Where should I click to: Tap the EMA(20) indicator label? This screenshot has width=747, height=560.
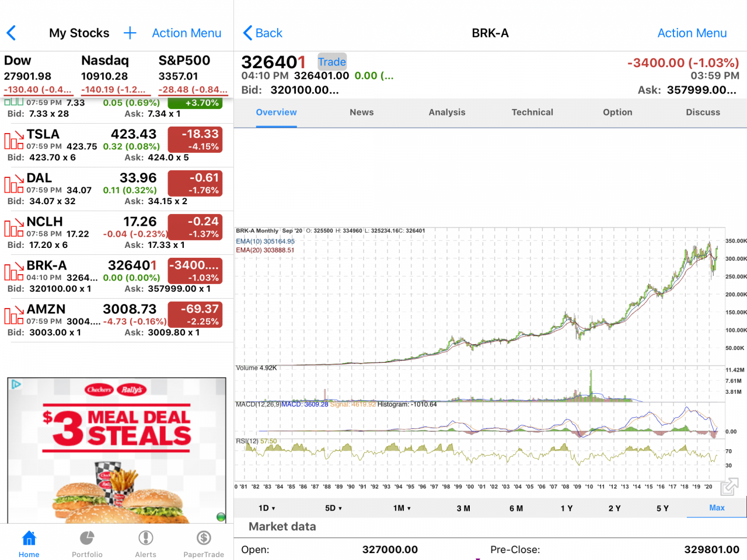[x=265, y=250]
